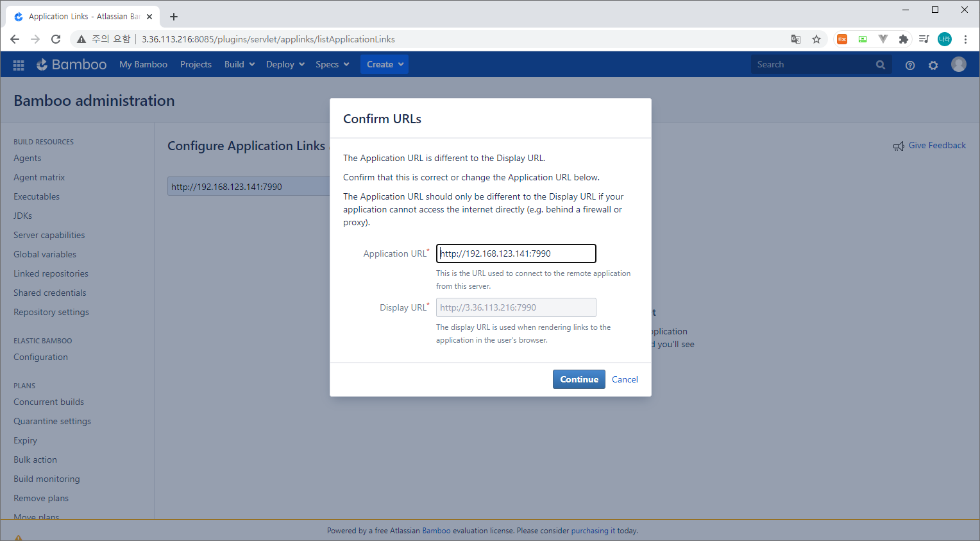Open the Google Translate icon in the address bar
Viewport: 980px width, 541px height.
[x=796, y=39]
